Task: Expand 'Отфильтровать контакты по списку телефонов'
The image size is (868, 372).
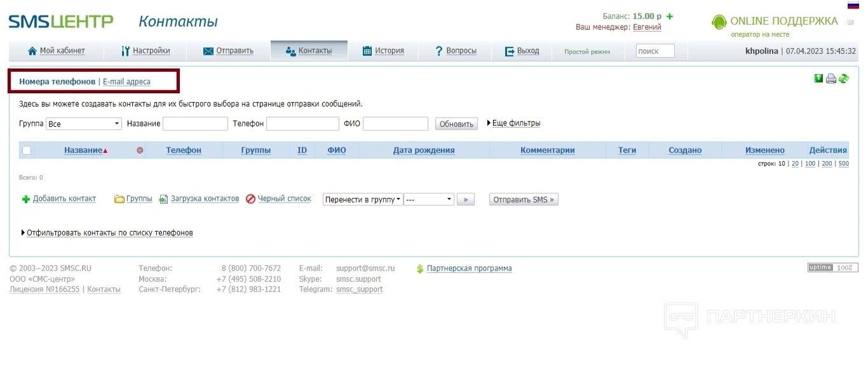Action: [x=107, y=233]
